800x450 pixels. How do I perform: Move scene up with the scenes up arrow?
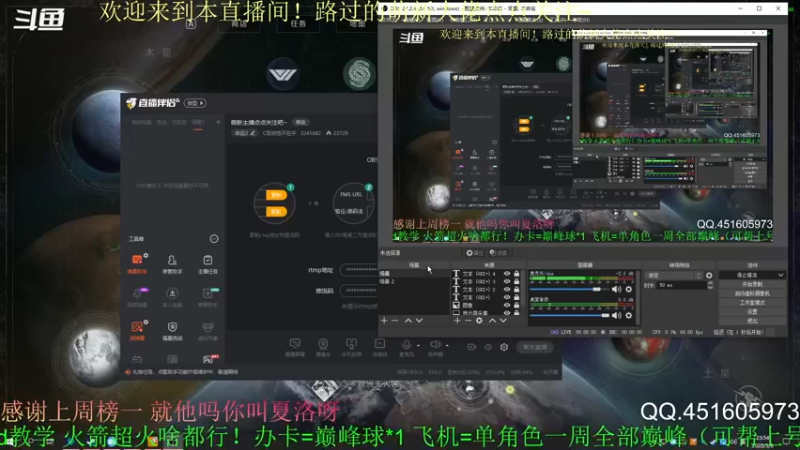coord(408,320)
